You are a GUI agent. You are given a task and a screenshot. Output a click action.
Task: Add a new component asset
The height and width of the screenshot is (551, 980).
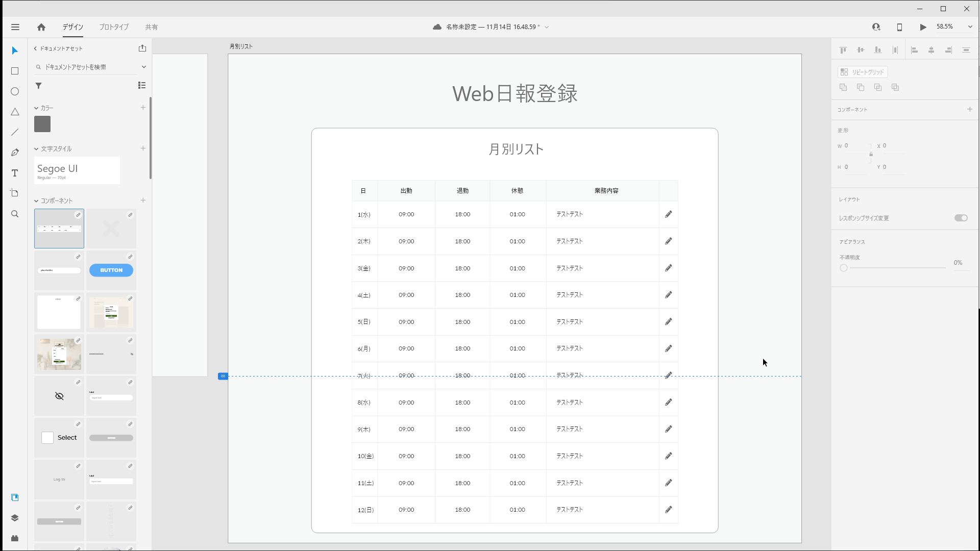pos(143,201)
